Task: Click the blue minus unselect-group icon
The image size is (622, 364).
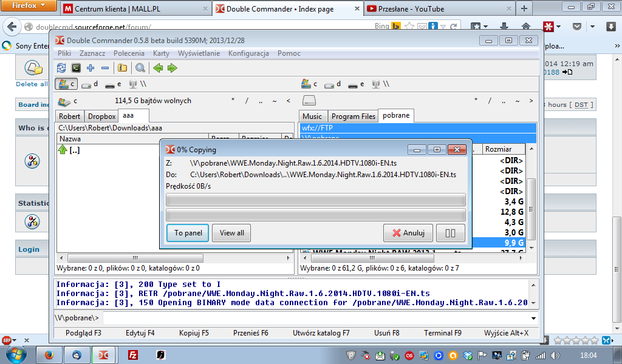Action: [105, 68]
